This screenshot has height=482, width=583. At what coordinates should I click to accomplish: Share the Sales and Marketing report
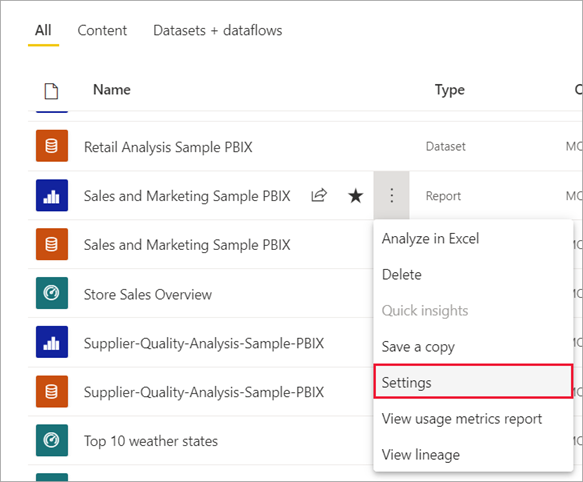tap(319, 195)
